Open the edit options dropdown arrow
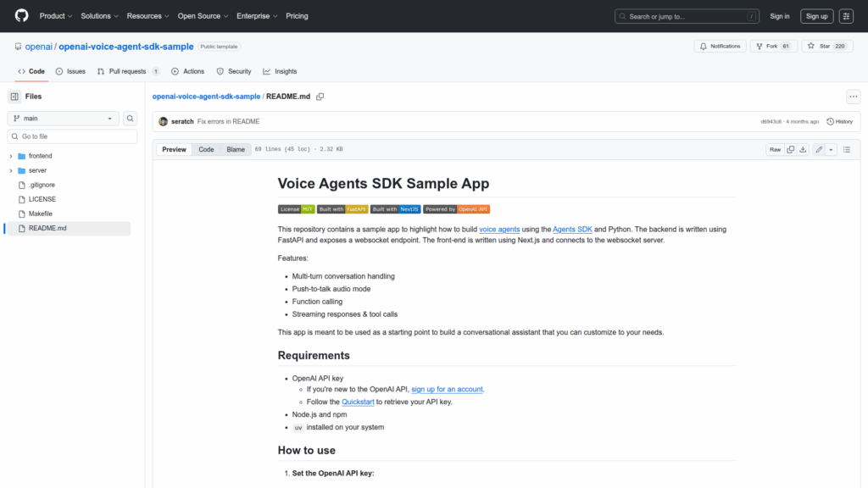This screenshot has height=488, width=868. (x=831, y=150)
